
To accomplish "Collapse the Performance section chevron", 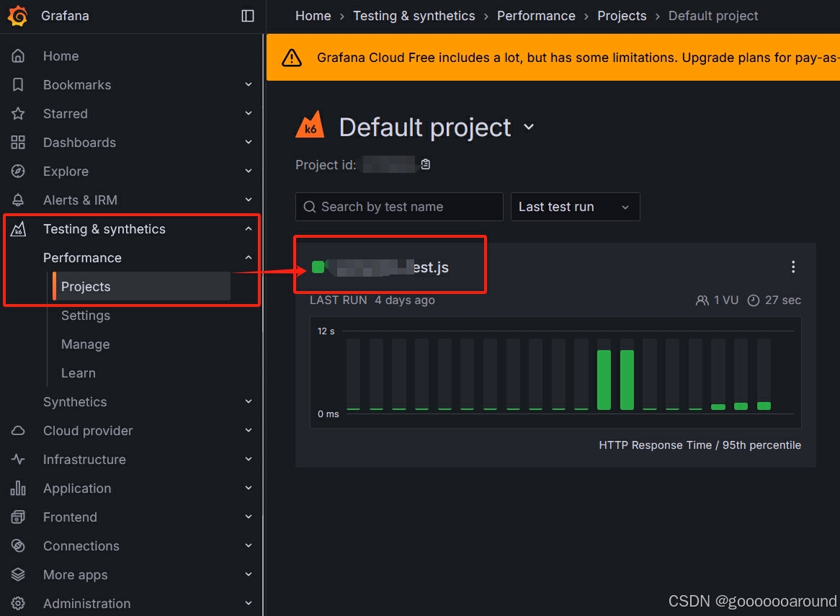I will pos(248,258).
